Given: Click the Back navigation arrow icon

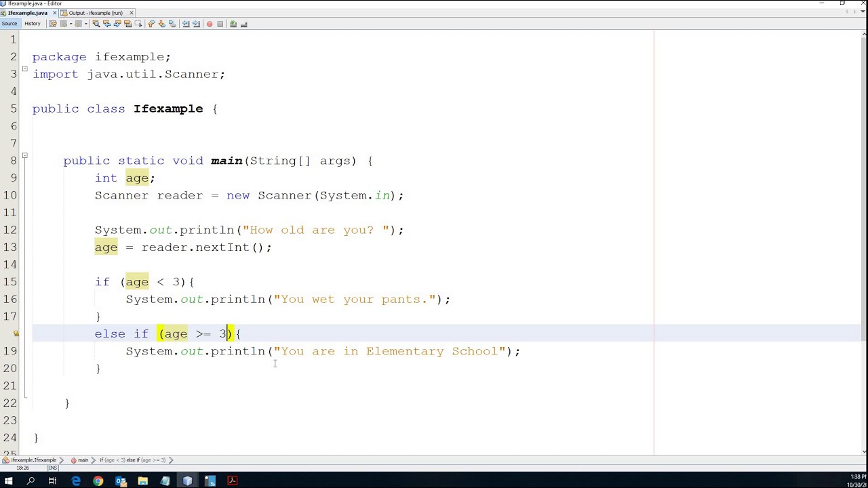Looking at the screenshot, I should (x=63, y=24).
